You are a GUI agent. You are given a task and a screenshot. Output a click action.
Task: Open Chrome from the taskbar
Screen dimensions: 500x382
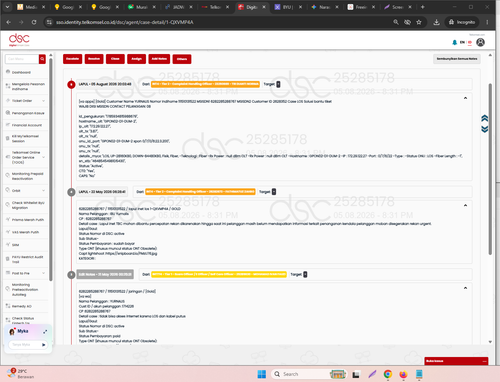tap(387, 374)
